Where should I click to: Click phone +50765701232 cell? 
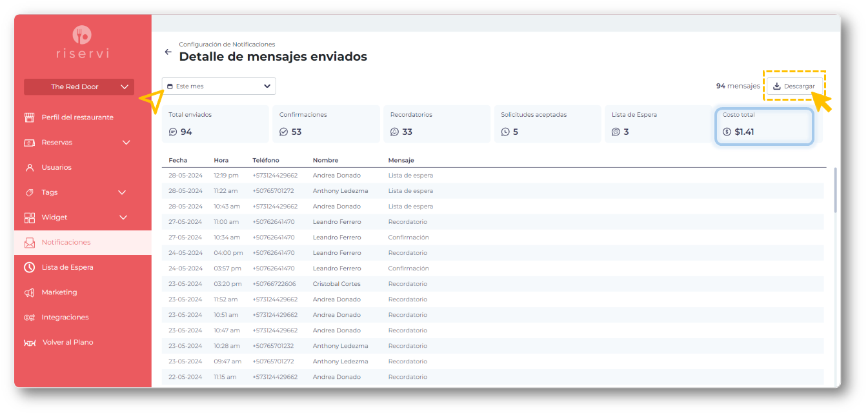click(273, 346)
